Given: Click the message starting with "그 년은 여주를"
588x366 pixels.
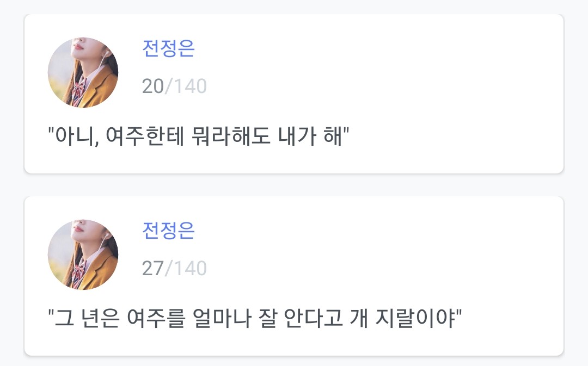Looking at the screenshot, I should (255, 317).
